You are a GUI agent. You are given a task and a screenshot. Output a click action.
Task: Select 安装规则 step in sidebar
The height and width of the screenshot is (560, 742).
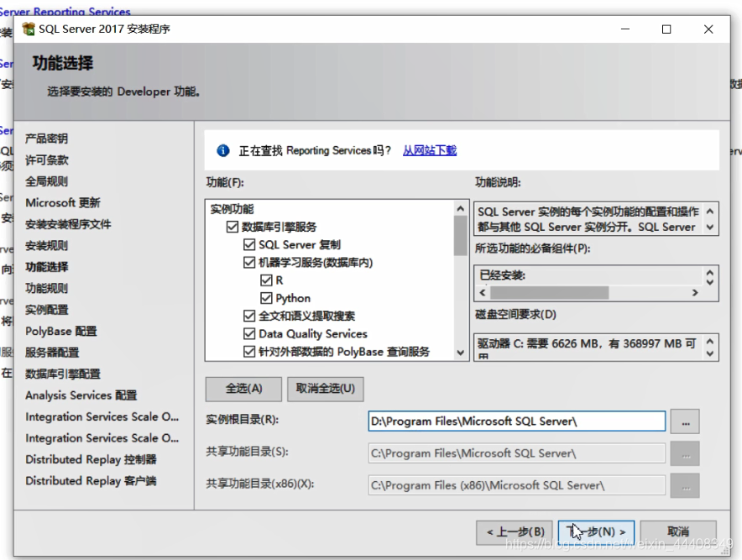(46, 246)
